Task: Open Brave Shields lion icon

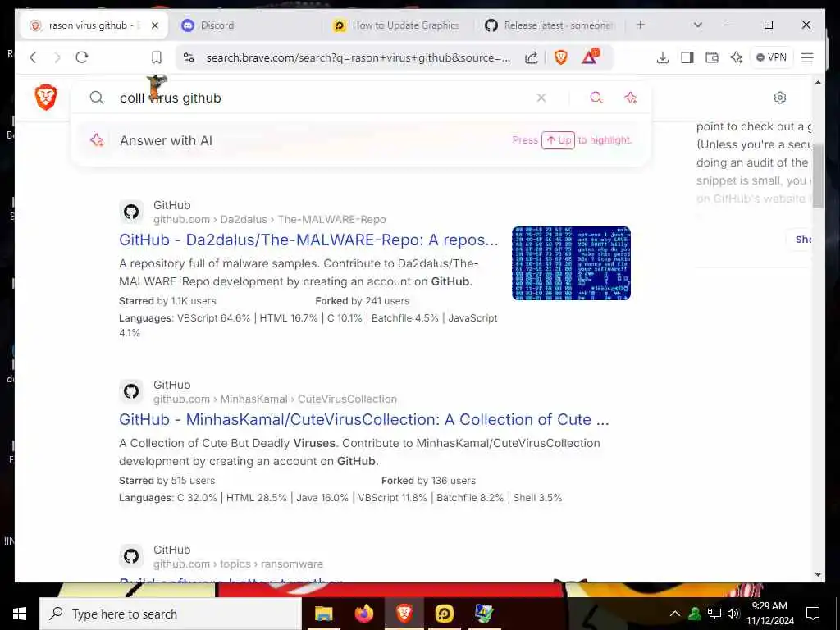Action: (561, 57)
